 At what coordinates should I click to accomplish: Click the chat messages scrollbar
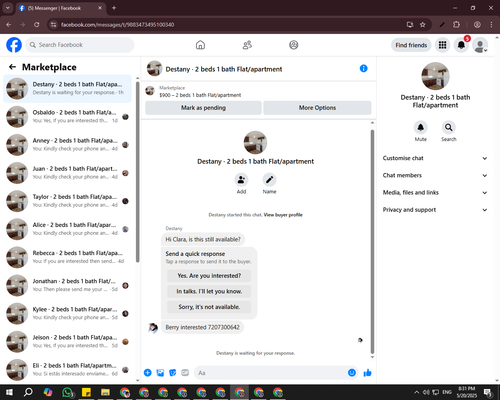click(372, 242)
